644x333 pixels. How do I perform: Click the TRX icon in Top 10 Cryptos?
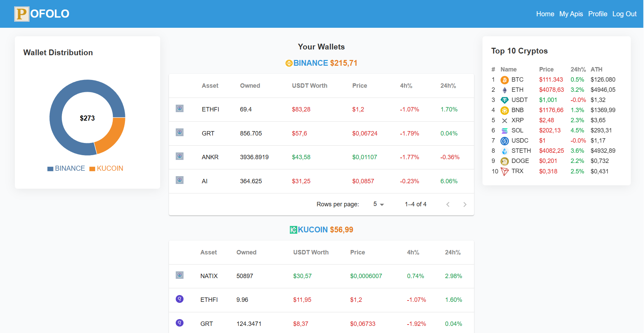coord(504,171)
